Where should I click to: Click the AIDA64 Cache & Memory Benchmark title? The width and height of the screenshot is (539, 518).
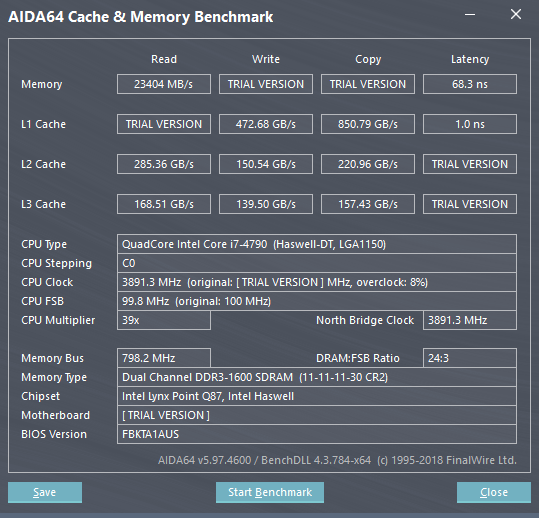tap(141, 17)
